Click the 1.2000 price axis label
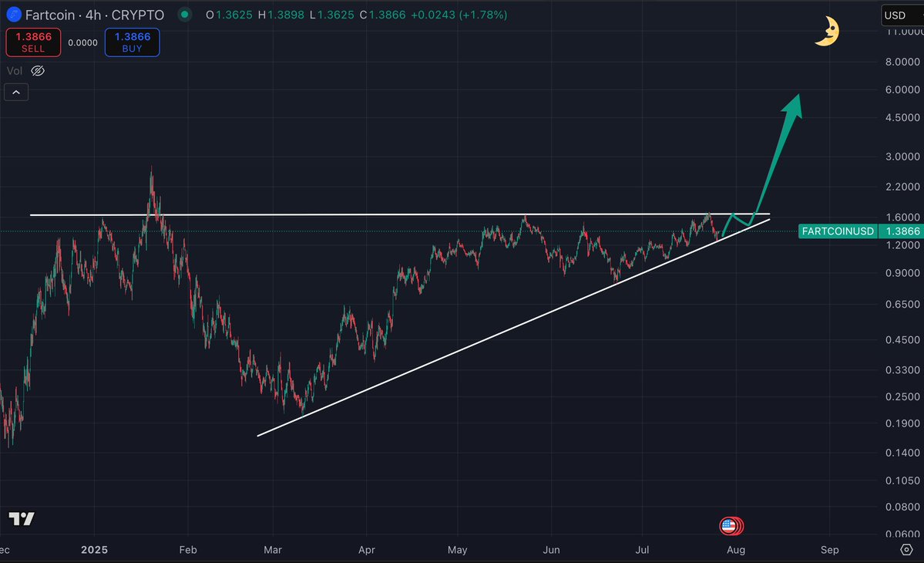The width and height of the screenshot is (924, 563). pyautogui.click(x=902, y=244)
